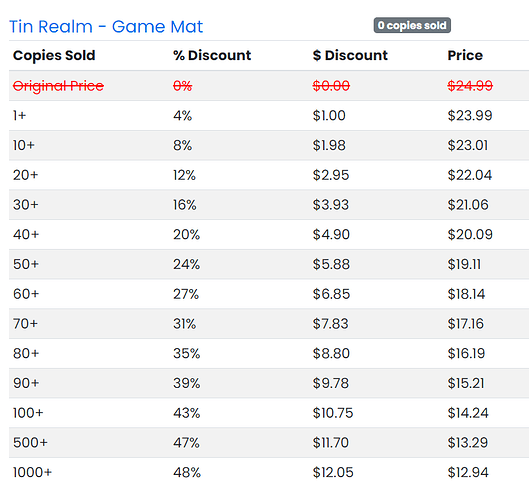Click the 39% discount cell
This screenshot has height=500, width=529.
pyautogui.click(x=187, y=383)
